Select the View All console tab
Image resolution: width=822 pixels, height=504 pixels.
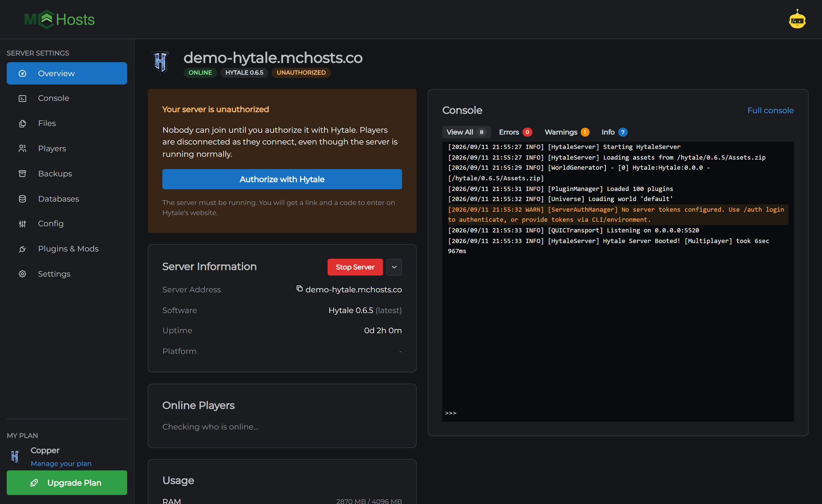point(466,132)
